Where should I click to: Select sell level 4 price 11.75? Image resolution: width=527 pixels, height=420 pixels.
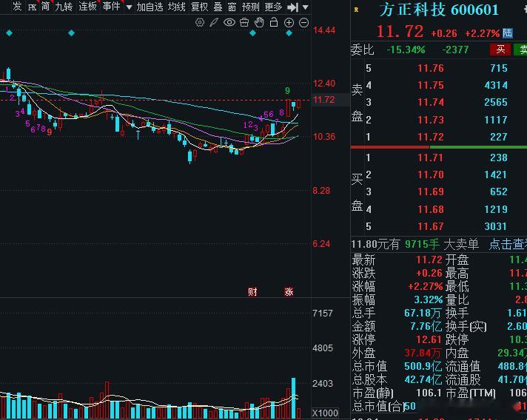431,85
